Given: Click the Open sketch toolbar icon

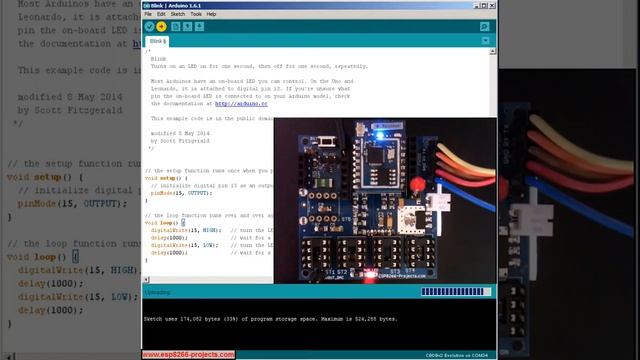Looking at the screenshot, I should tap(187, 27).
